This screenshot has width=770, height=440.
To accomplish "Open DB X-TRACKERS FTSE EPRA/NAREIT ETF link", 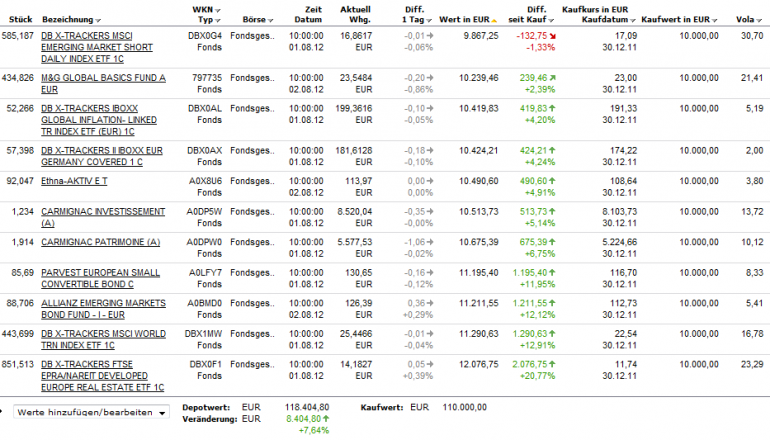I will click(102, 376).
